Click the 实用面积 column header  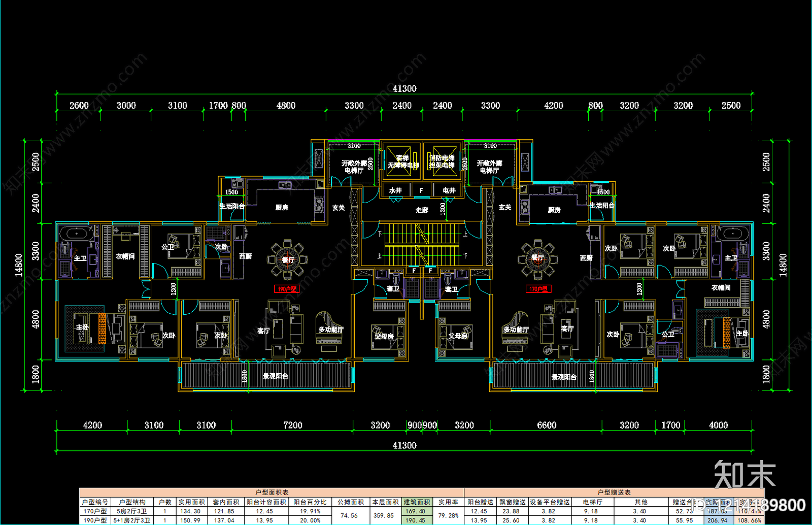(191, 502)
